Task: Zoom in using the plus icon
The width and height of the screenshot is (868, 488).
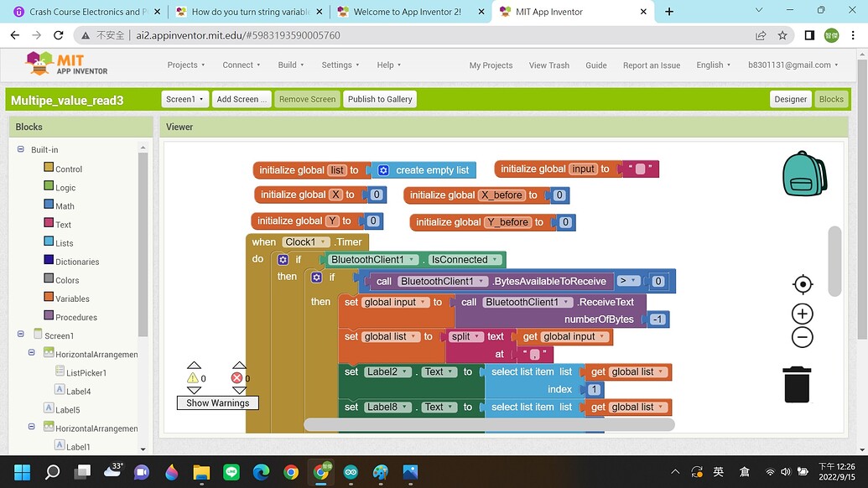Action: [x=802, y=313]
